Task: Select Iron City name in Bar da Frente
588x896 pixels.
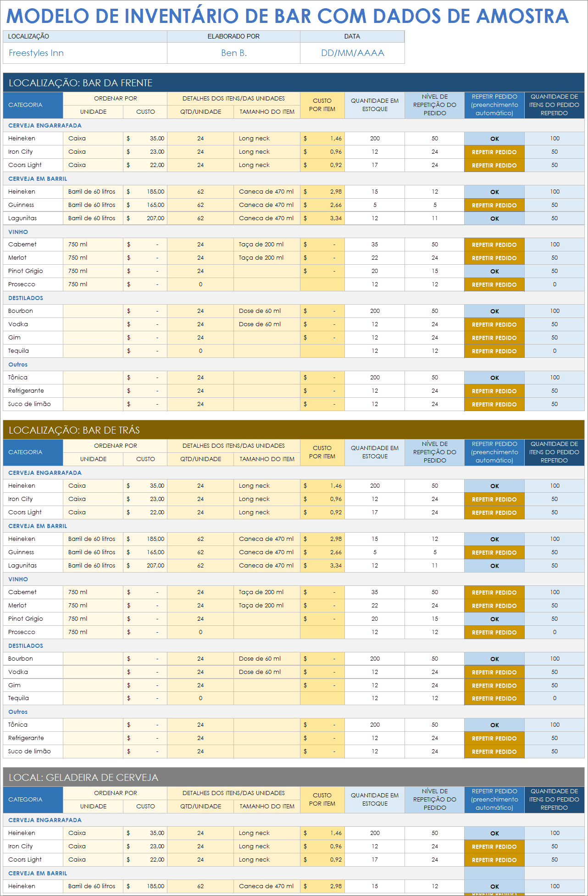Action: coord(21,152)
